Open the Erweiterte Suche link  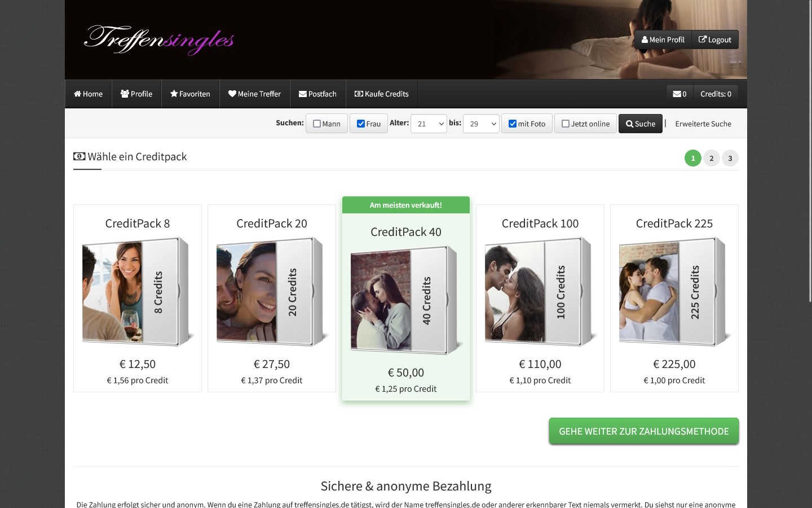pyautogui.click(x=703, y=124)
